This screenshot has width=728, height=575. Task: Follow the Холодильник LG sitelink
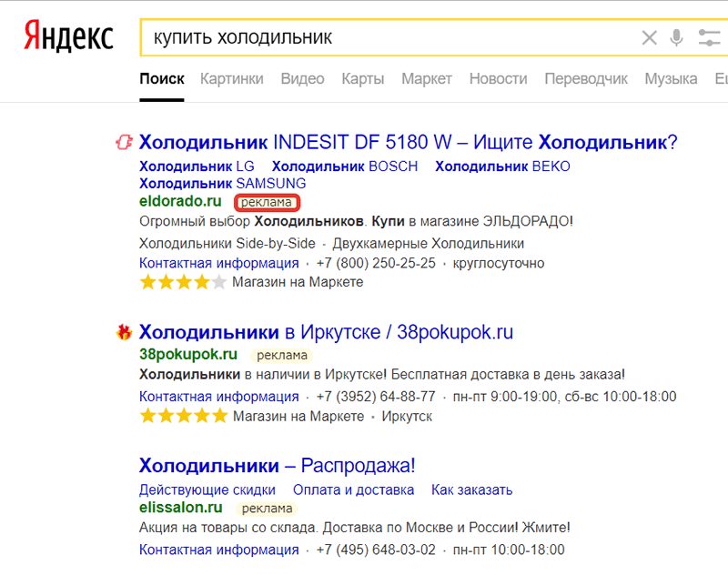[197, 166]
